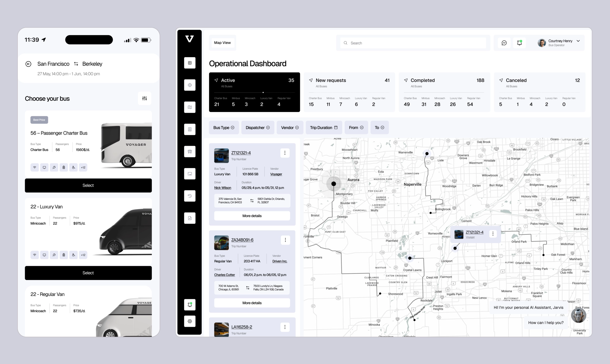Click More details on trip ZT121321-4
This screenshot has width=610, height=364.
pyautogui.click(x=252, y=216)
